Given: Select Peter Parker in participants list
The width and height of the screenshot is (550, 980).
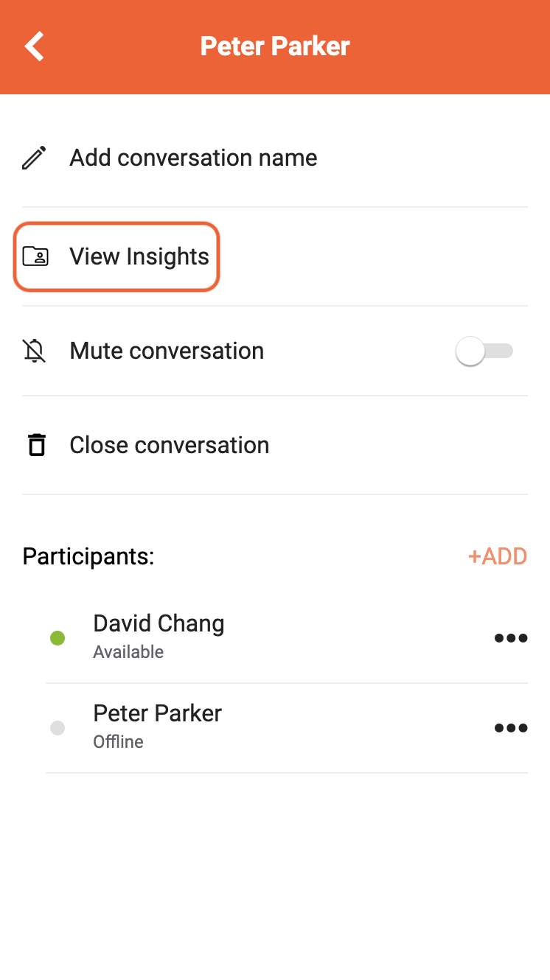Looking at the screenshot, I should click(x=157, y=713).
